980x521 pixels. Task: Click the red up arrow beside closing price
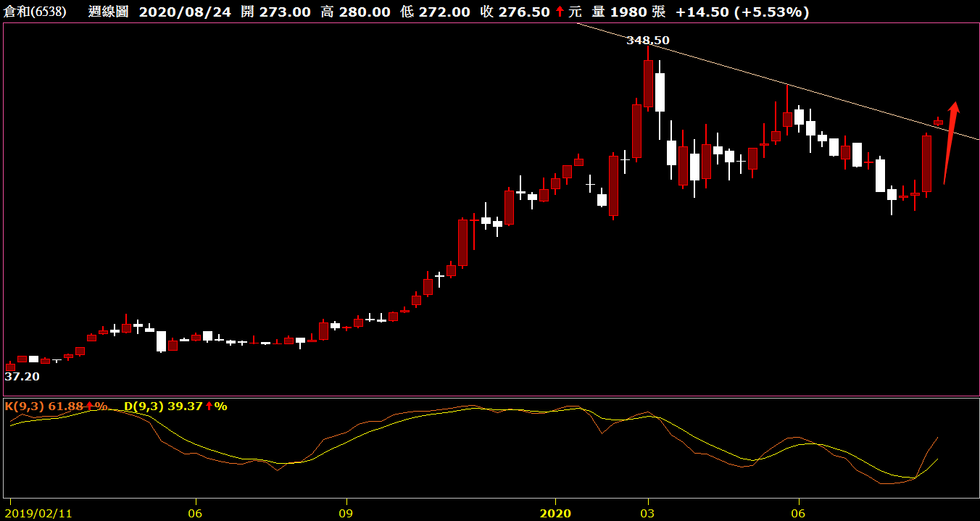[x=560, y=12]
